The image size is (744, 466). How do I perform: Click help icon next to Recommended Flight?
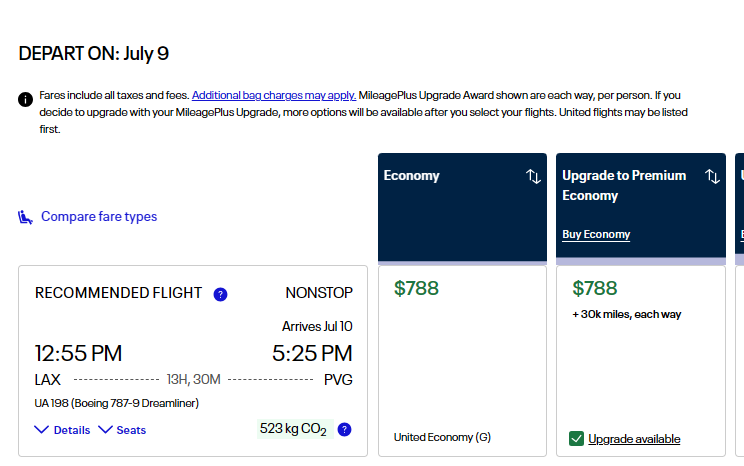click(221, 294)
